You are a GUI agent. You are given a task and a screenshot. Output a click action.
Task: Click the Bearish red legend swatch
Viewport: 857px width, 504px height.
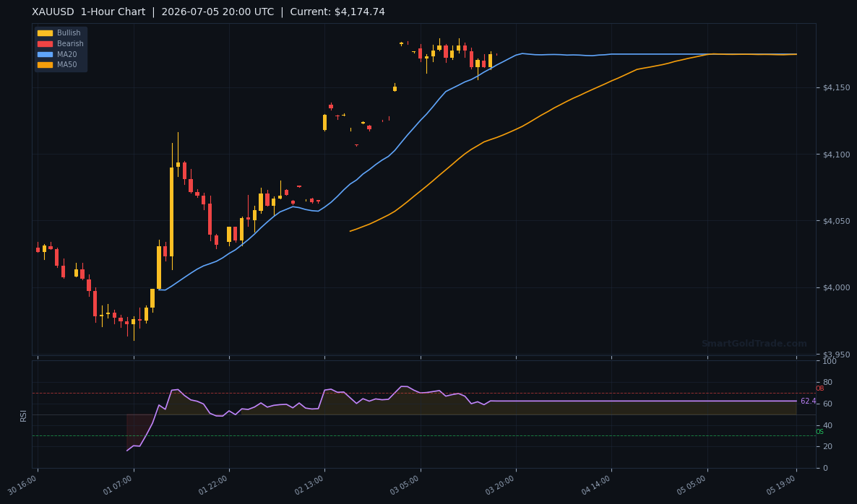[x=45, y=43]
